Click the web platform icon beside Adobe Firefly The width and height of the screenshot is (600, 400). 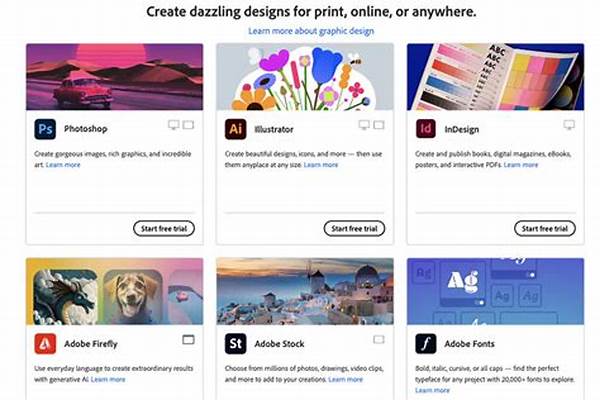click(x=188, y=340)
